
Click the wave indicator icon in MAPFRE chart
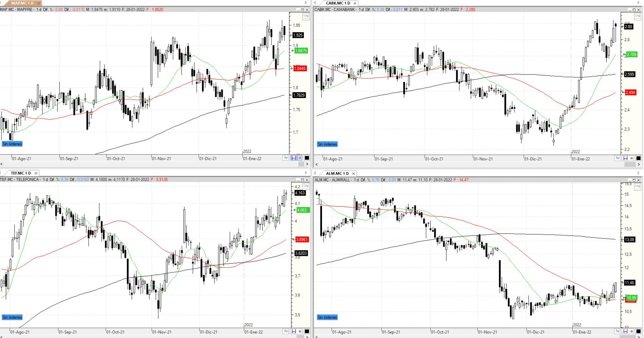click(x=286, y=158)
